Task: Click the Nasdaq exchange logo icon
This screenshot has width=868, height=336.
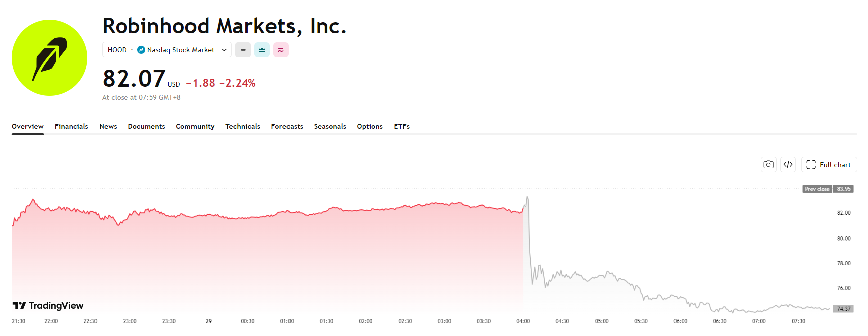Action: (141, 50)
